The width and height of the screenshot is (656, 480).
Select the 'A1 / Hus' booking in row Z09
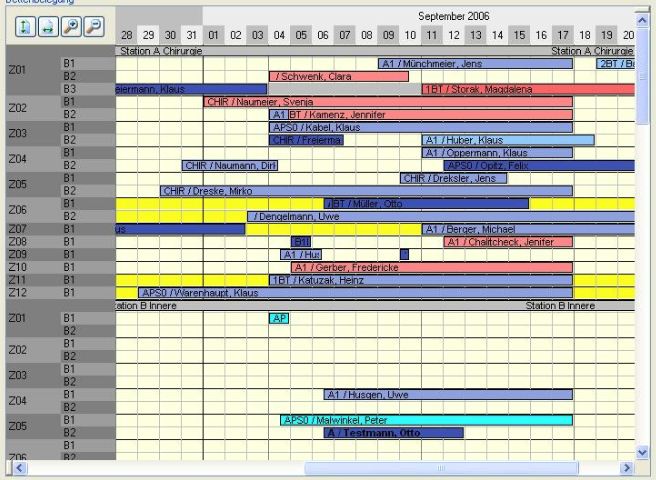[x=301, y=254]
